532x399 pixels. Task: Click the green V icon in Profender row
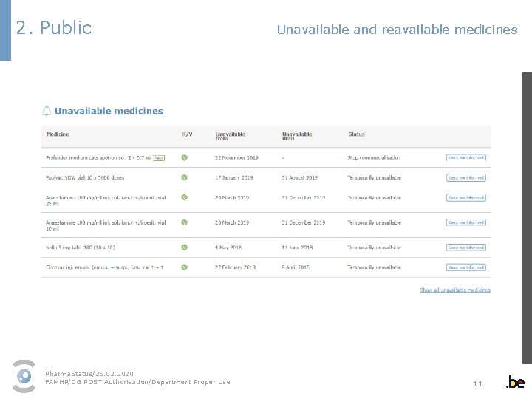click(184, 157)
